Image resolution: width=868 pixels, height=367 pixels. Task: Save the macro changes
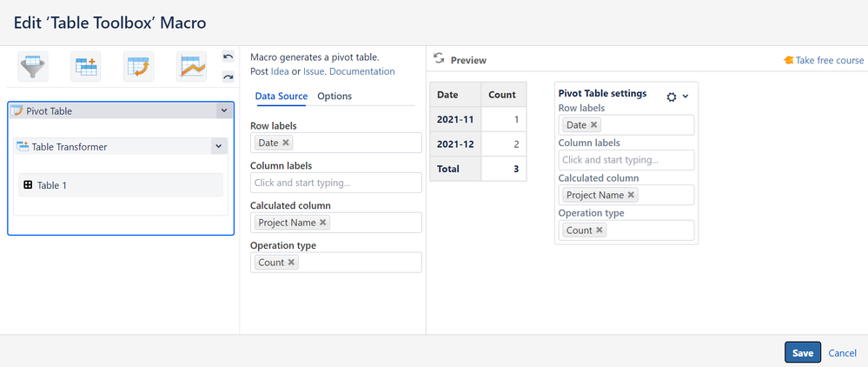tap(802, 352)
